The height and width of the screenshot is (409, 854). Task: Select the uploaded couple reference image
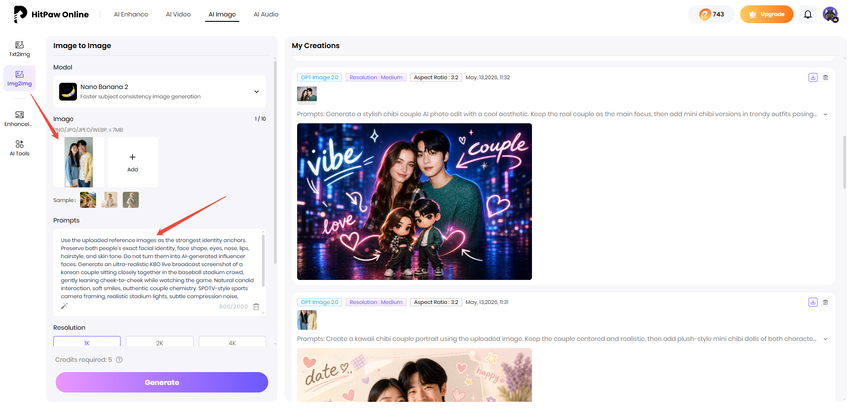78,162
